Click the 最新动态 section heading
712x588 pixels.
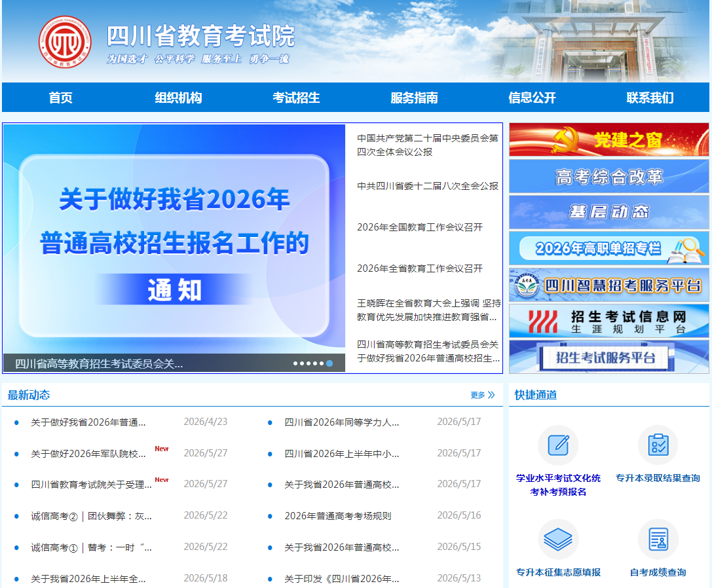29,395
